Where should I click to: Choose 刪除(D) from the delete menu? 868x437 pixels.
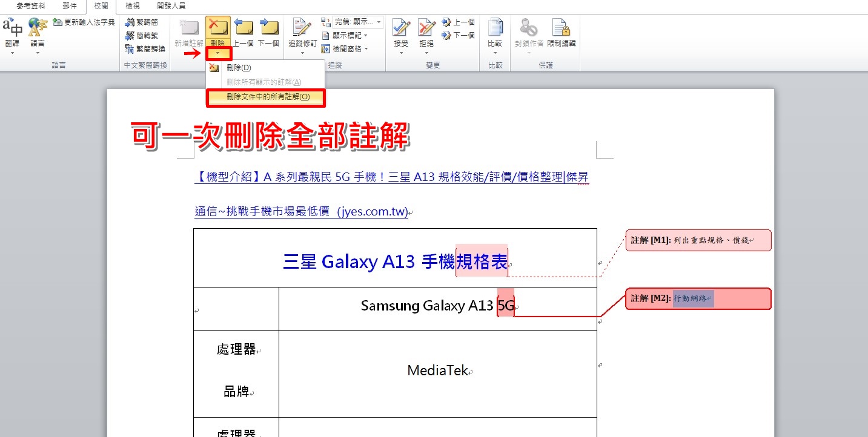tap(265, 68)
